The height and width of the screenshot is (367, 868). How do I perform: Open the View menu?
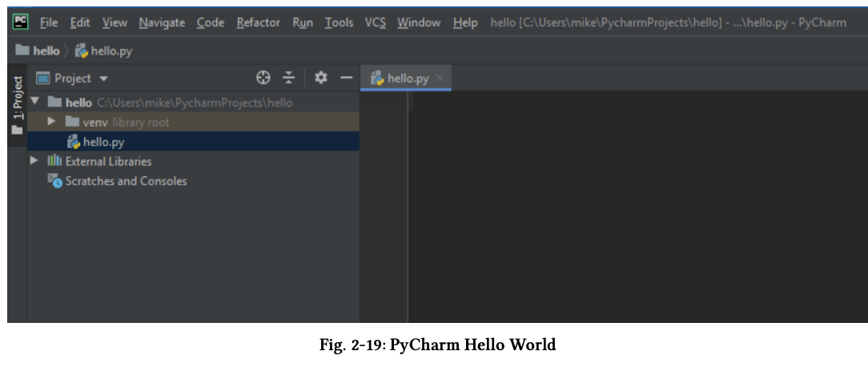pos(115,22)
